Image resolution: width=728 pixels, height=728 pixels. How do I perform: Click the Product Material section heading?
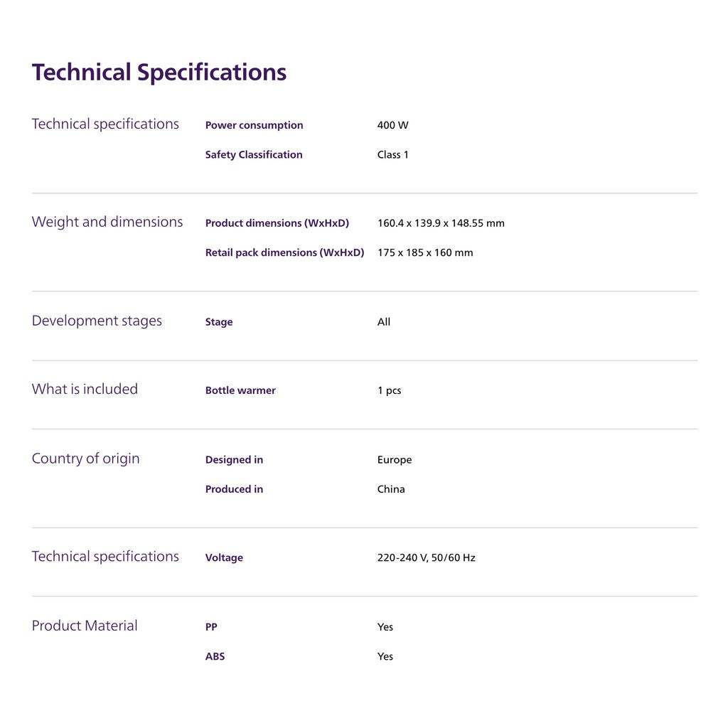tap(85, 626)
